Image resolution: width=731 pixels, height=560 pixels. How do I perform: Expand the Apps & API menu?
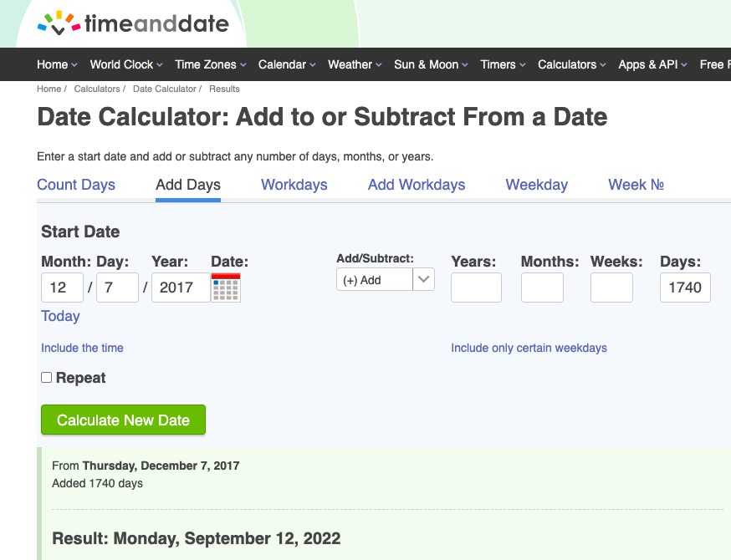click(652, 64)
